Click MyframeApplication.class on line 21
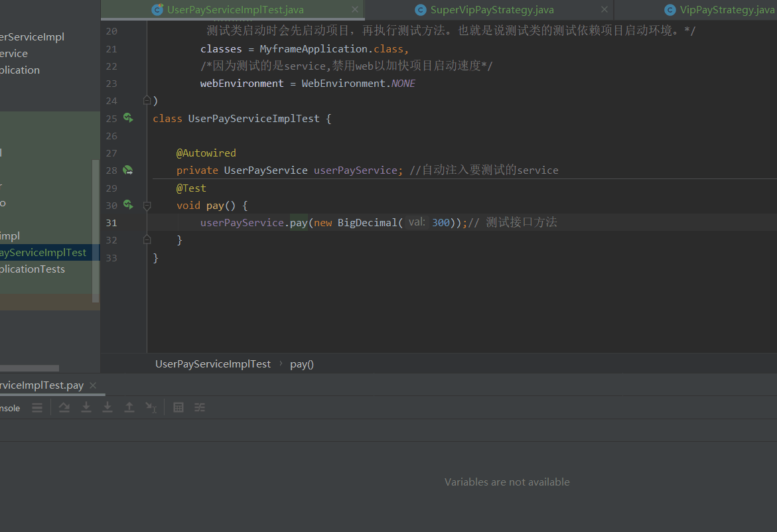 pyautogui.click(x=332, y=48)
